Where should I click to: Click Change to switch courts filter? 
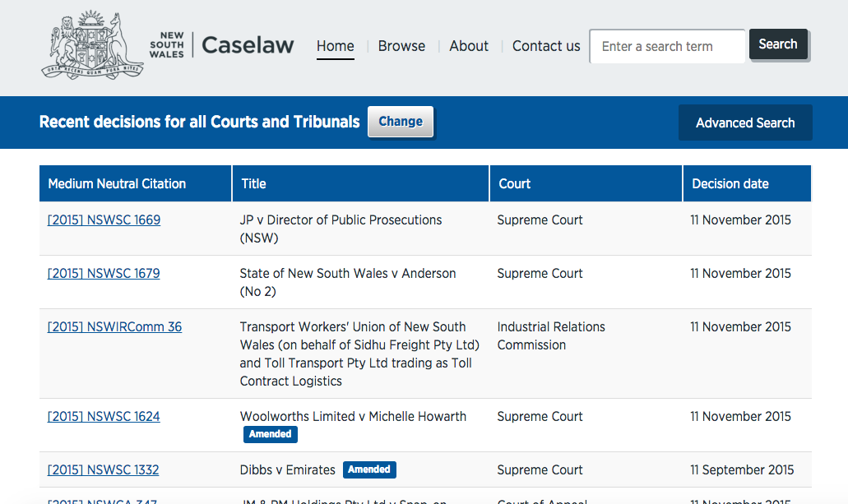[400, 122]
